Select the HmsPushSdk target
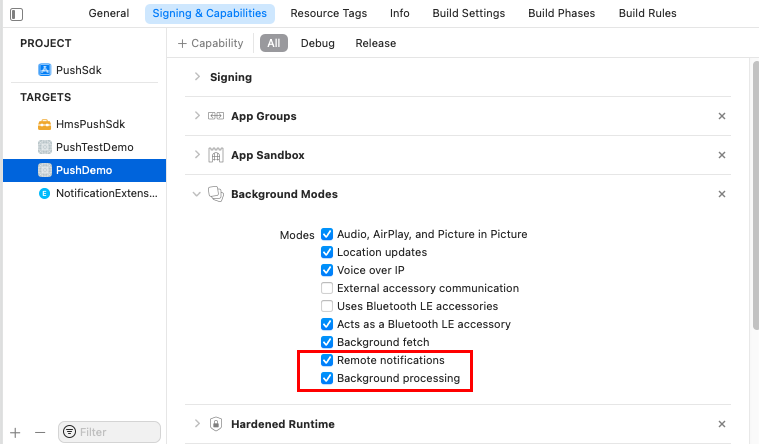Screen dimensions: 759x444 85,124
